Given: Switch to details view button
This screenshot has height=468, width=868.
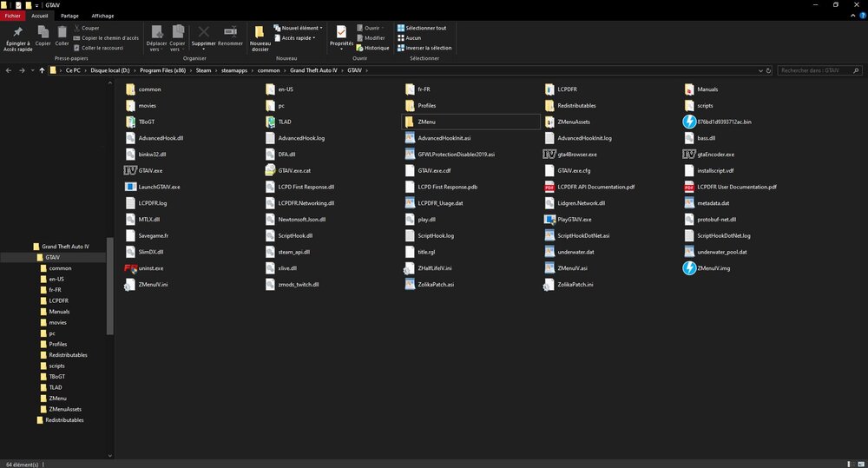Looking at the screenshot, I should (851, 465).
